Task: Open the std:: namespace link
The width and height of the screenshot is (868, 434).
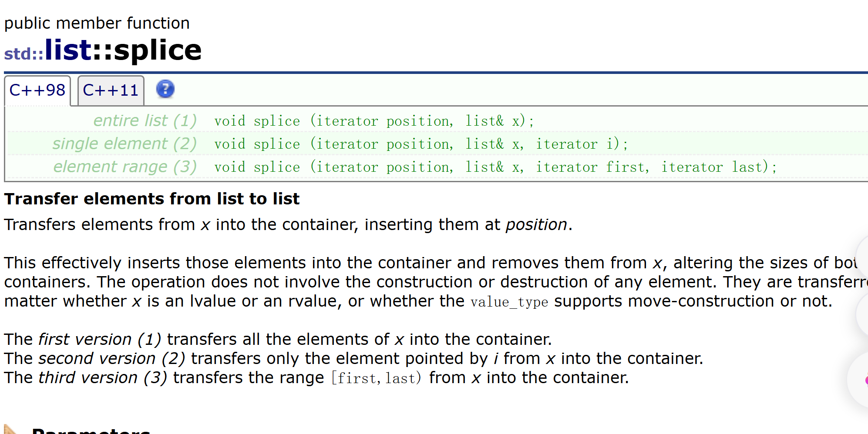Action: click(x=24, y=54)
